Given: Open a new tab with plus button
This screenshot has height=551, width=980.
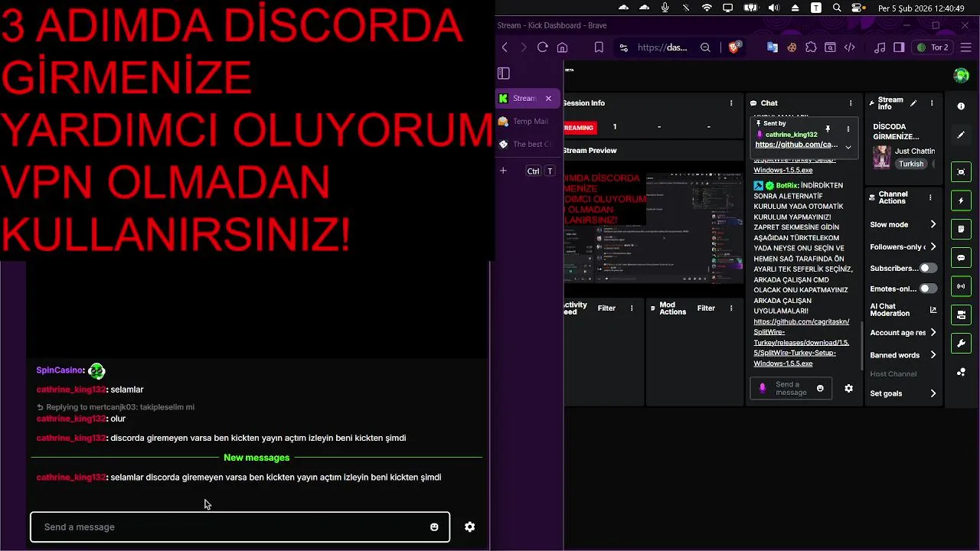Looking at the screenshot, I should click(503, 171).
